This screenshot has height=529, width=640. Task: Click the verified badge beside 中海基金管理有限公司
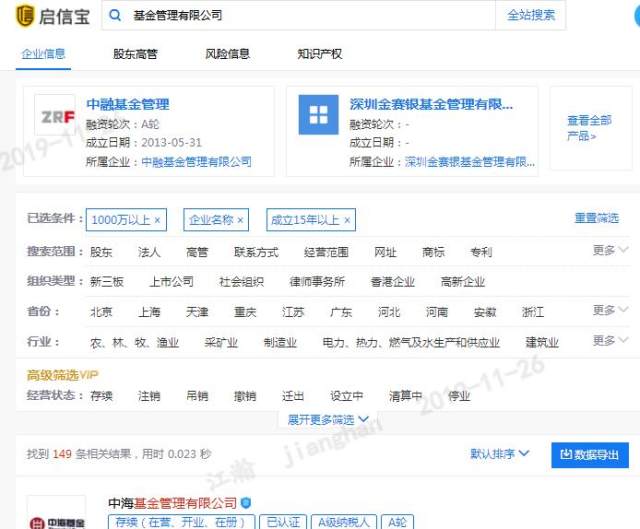246,503
